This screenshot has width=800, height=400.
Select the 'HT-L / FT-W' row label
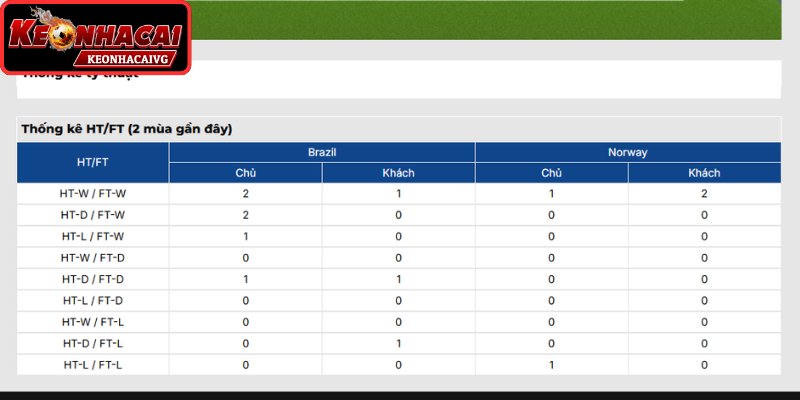point(93,237)
